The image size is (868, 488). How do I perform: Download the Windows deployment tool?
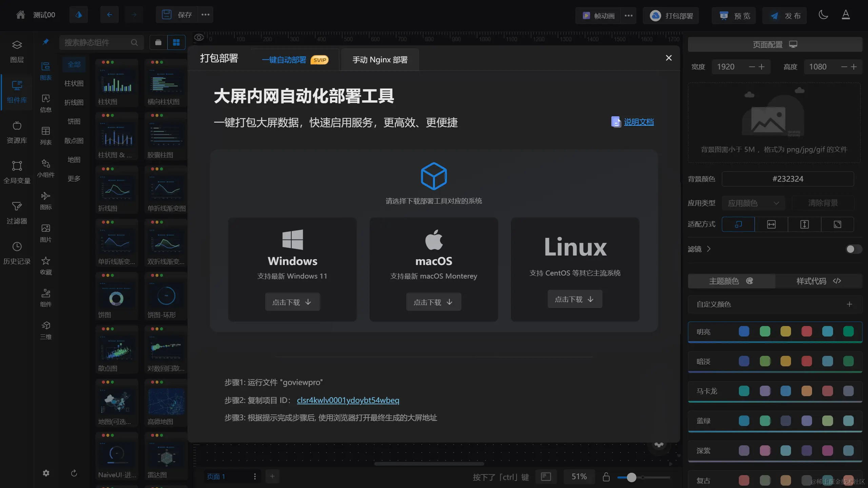(292, 302)
